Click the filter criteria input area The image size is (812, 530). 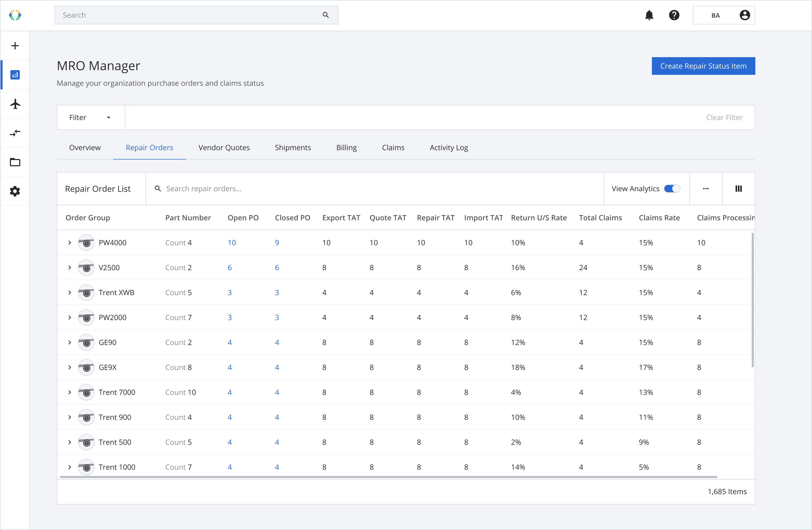409,117
